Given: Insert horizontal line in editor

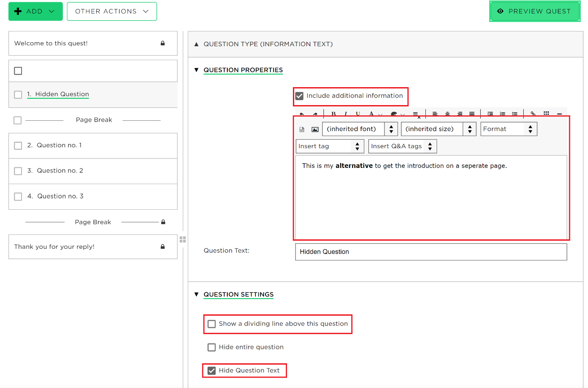Looking at the screenshot, I should pos(559,114).
